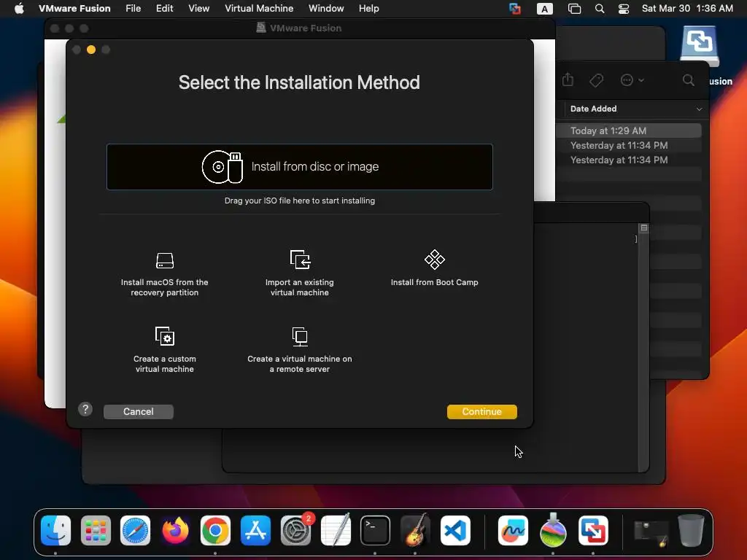Click the VMware Fusion disk icon on desktop
747x560 pixels.
pos(699,46)
